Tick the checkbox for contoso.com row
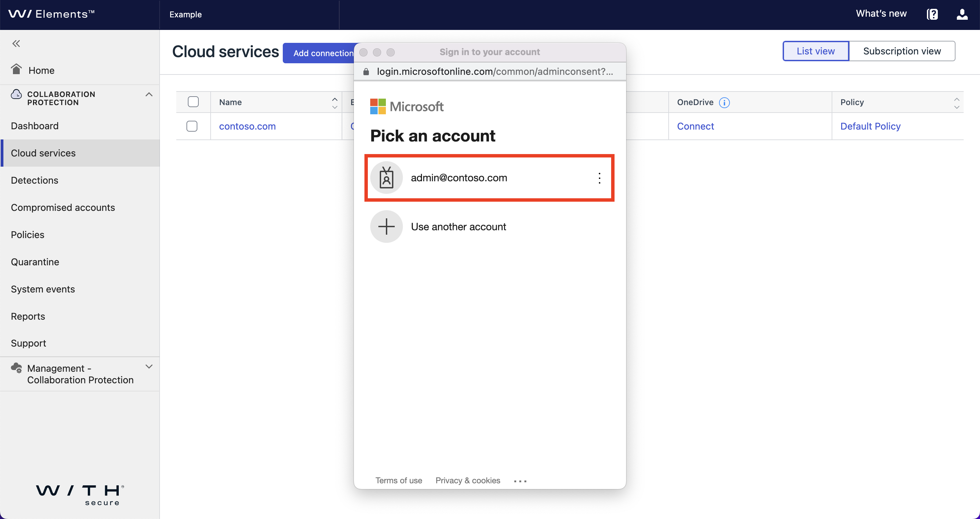 (x=192, y=126)
